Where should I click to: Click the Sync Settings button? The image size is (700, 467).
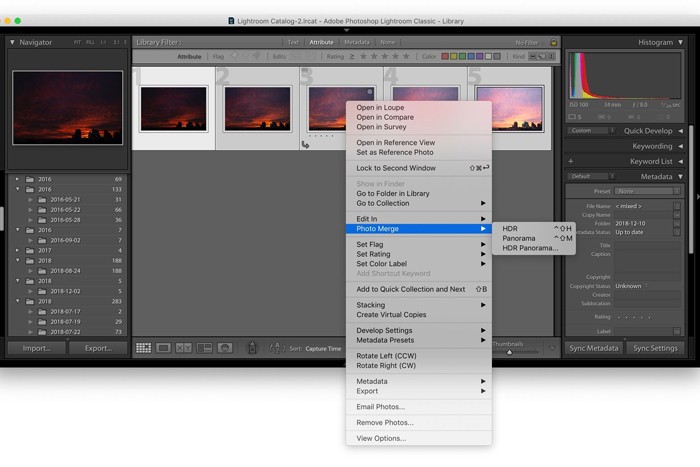(x=655, y=348)
